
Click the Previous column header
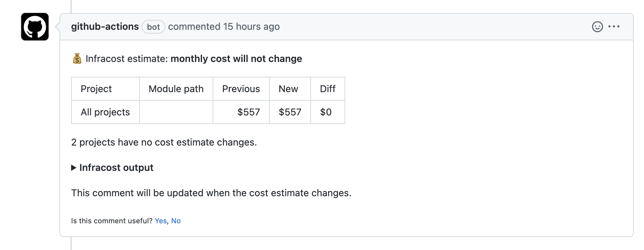tap(241, 89)
